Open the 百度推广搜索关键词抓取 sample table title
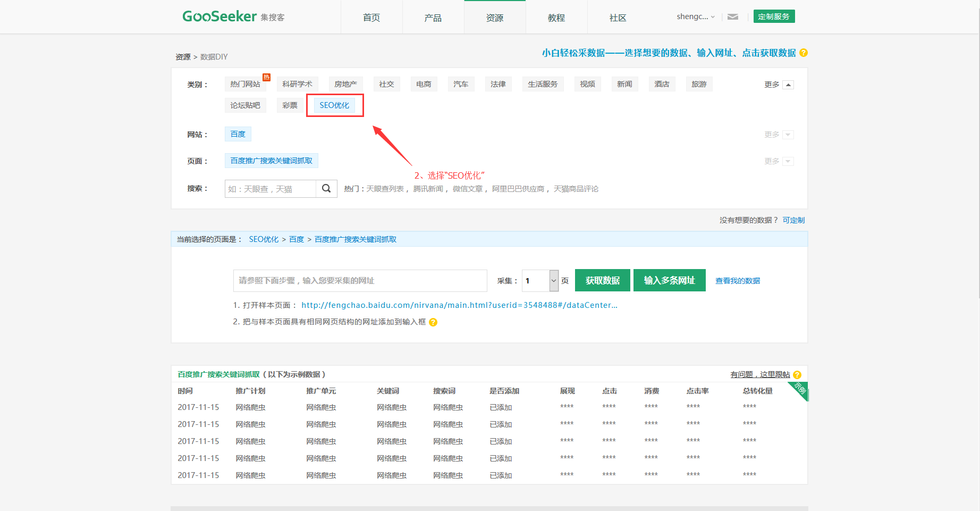 [219, 374]
